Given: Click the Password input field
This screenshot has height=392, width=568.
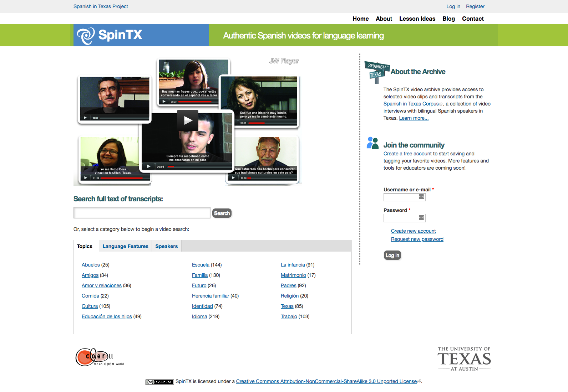Looking at the screenshot, I should pyautogui.click(x=404, y=218).
